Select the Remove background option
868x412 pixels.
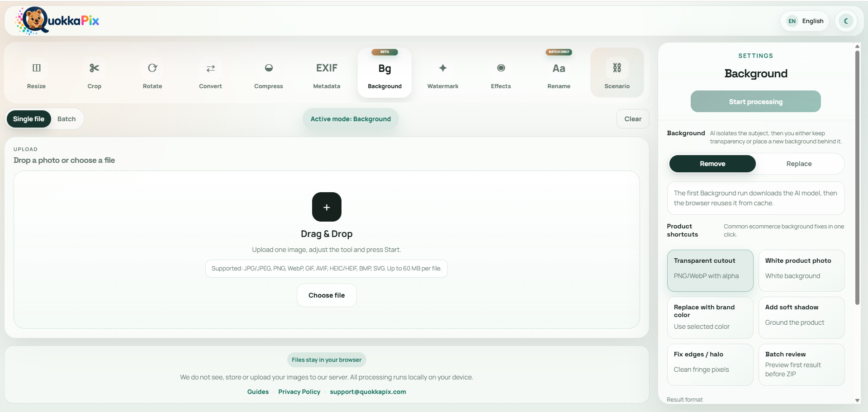[712, 164]
